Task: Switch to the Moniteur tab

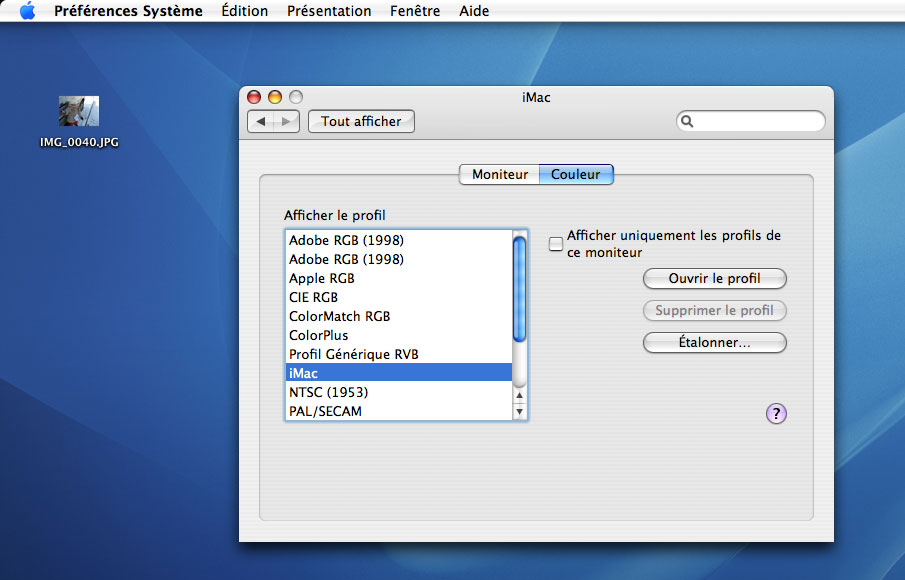Action: coord(500,174)
